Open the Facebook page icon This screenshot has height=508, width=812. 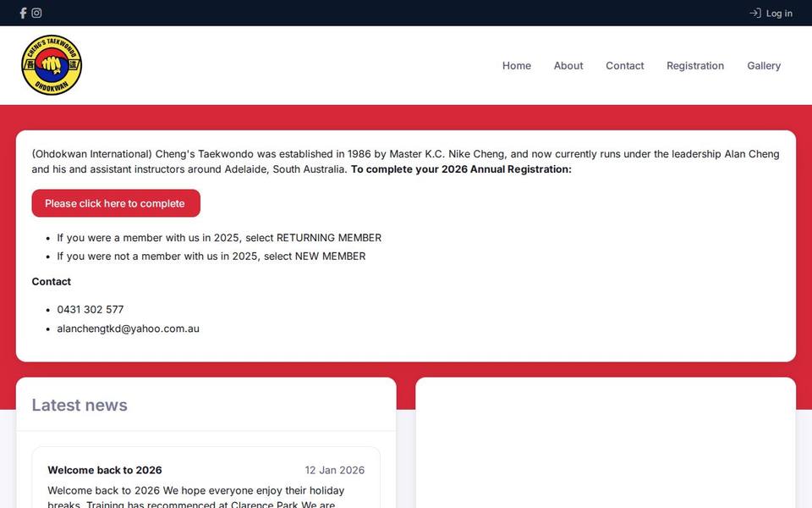23,13
